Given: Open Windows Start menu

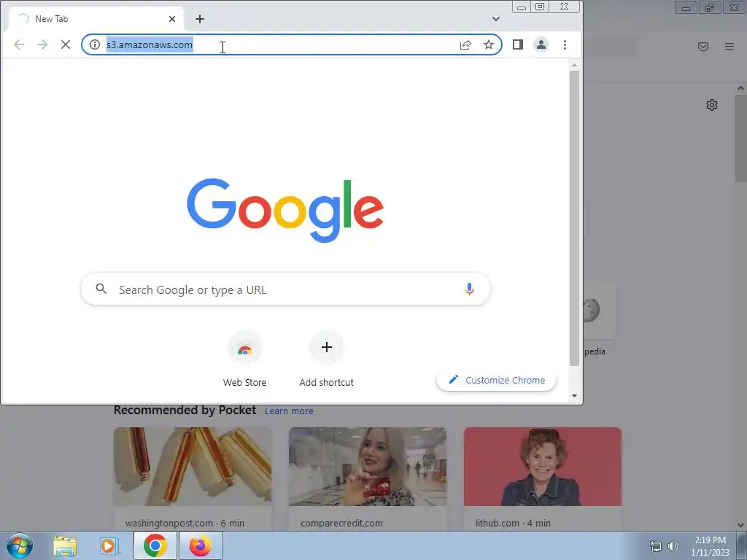Looking at the screenshot, I should click(x=19, y=545).
